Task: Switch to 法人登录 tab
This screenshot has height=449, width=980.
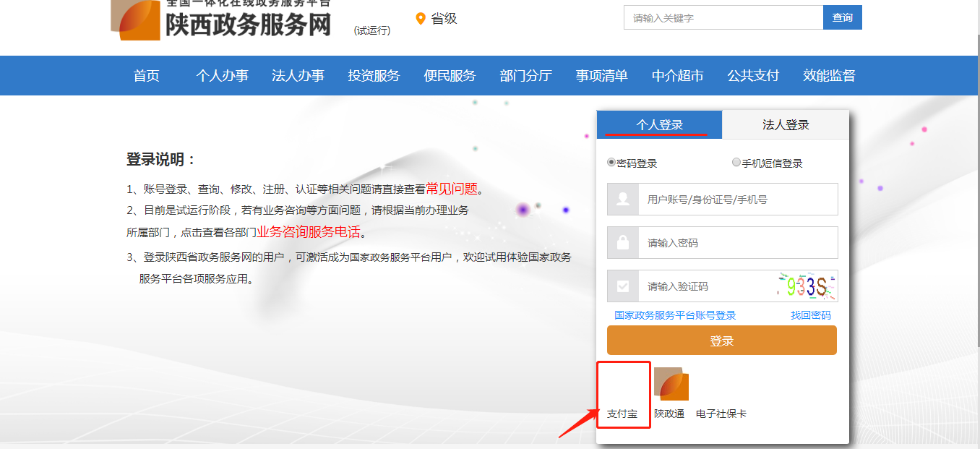Action: [x=786, y=124]
